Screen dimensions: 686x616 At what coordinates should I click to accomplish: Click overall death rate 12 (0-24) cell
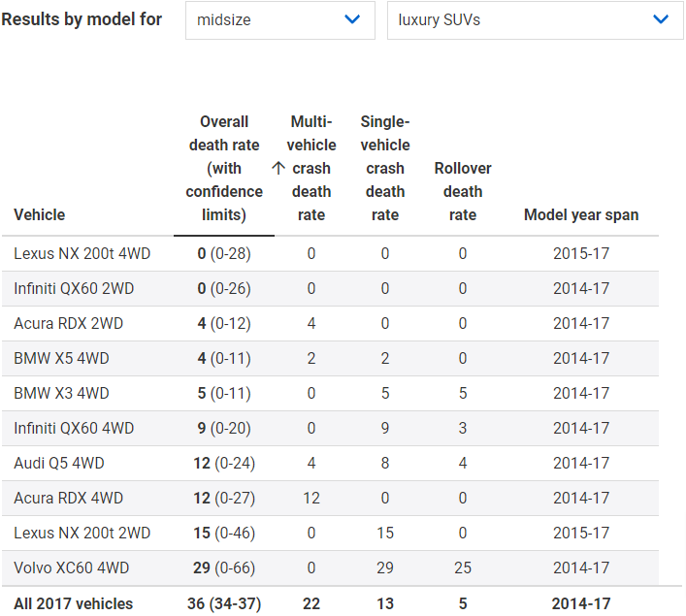224,464
